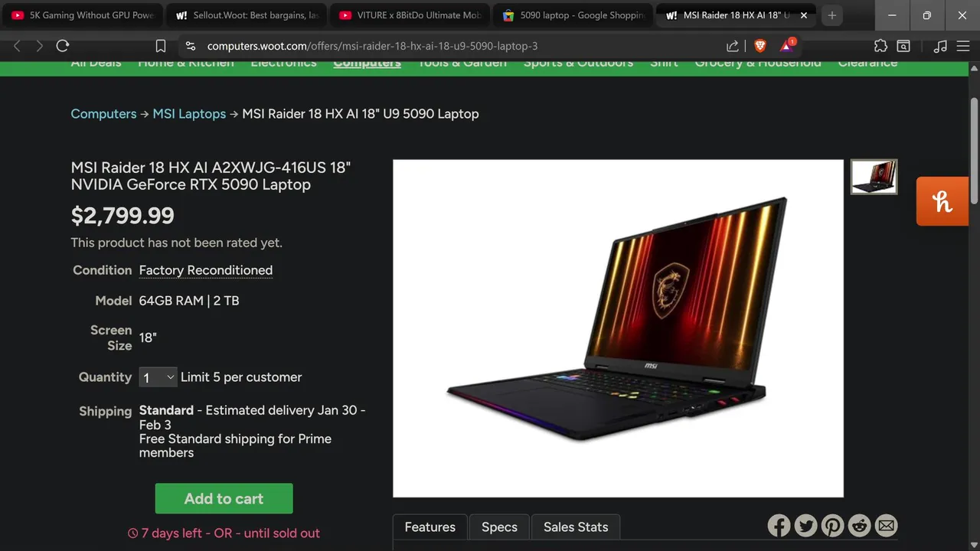Add the MSI Raider to cart
980x551 pixels.
[x=224, y=498]
